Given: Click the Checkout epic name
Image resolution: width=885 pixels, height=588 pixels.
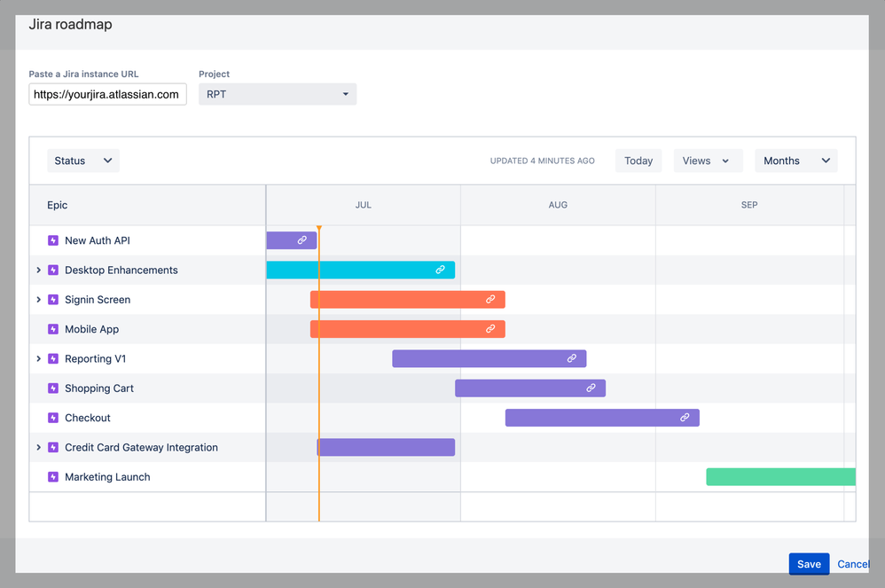Looking at the screenshot, I should tap(88, 418).
